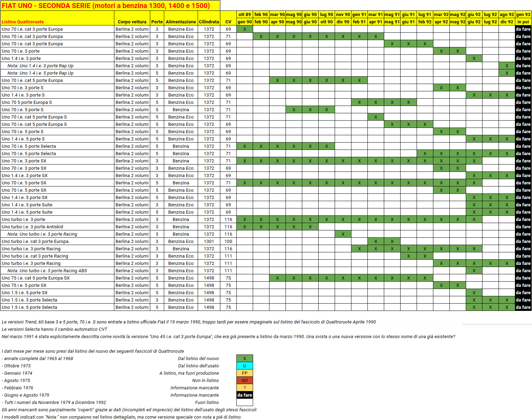The width and height of the screenshot is (532, 420).
Task: Select the apr 91 month header
Action: pyautogui.click(x=376, y=22)
